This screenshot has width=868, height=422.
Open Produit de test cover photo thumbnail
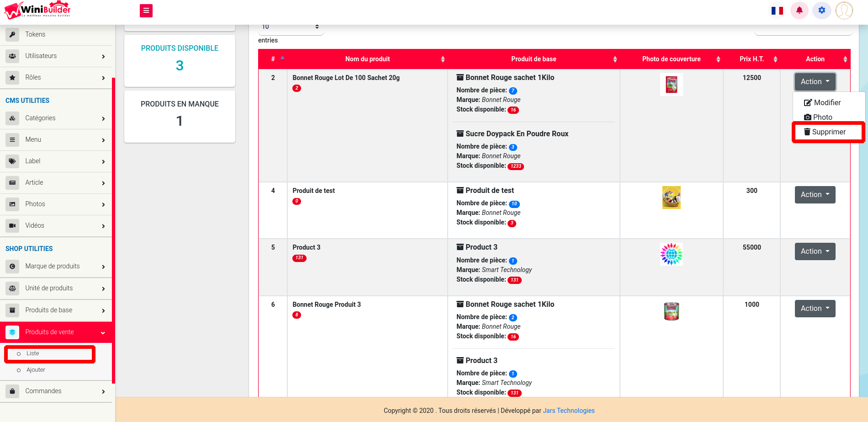pyautogui.click(x=672, y=198)
